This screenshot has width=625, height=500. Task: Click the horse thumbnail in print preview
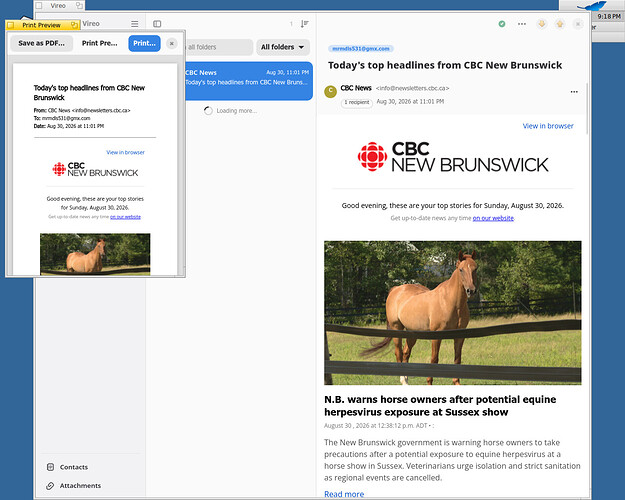(95, 254)
